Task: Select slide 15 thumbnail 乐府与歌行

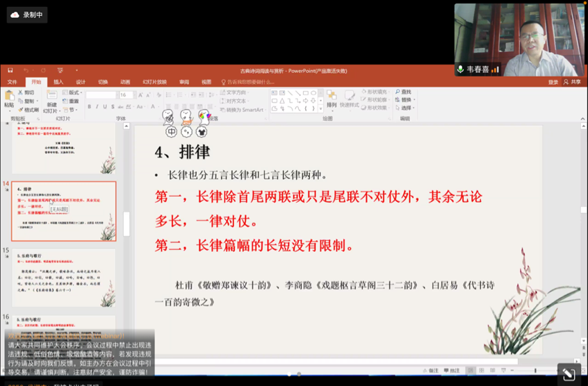Action: [64, 278]
